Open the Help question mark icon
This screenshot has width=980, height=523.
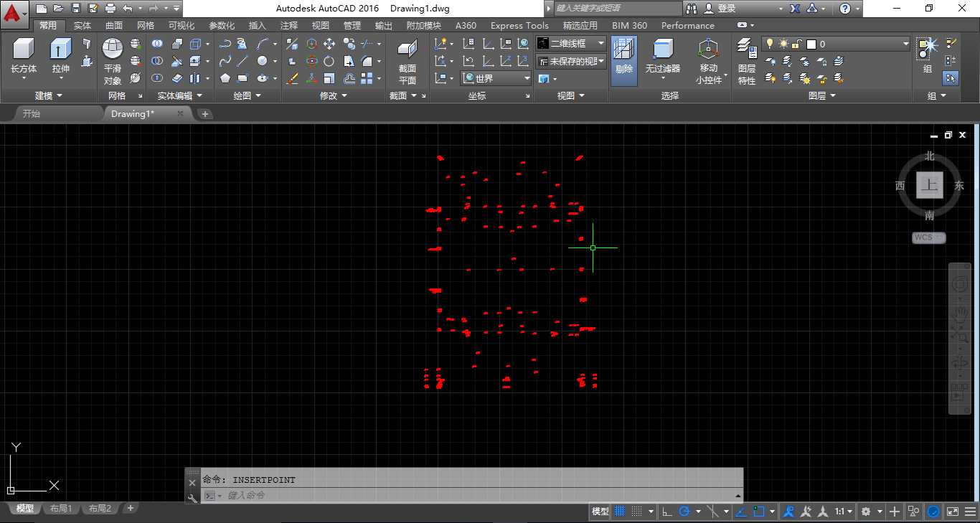point(845,9)
